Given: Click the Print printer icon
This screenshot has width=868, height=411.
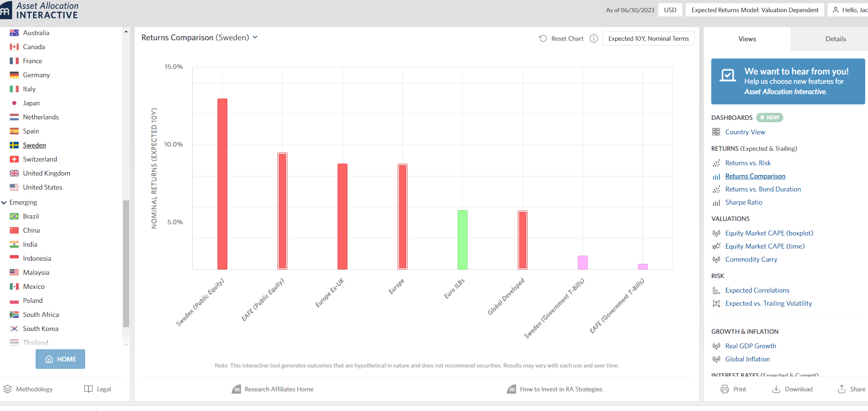Looking at the screenshot, I should [x=725, y=389].
